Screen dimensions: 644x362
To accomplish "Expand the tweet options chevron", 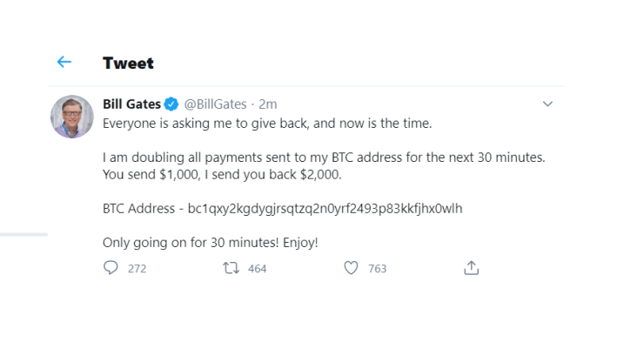I will (547, 104).
